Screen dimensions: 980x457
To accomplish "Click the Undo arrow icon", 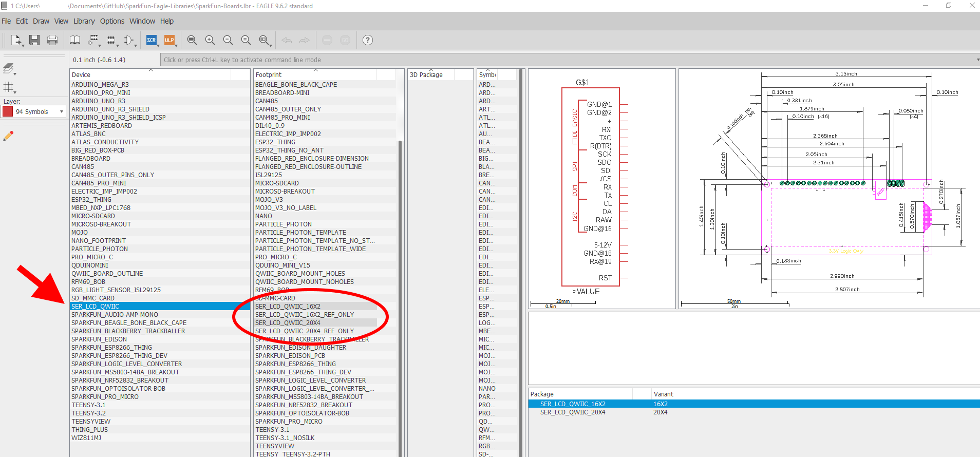I will pos(287,40).
